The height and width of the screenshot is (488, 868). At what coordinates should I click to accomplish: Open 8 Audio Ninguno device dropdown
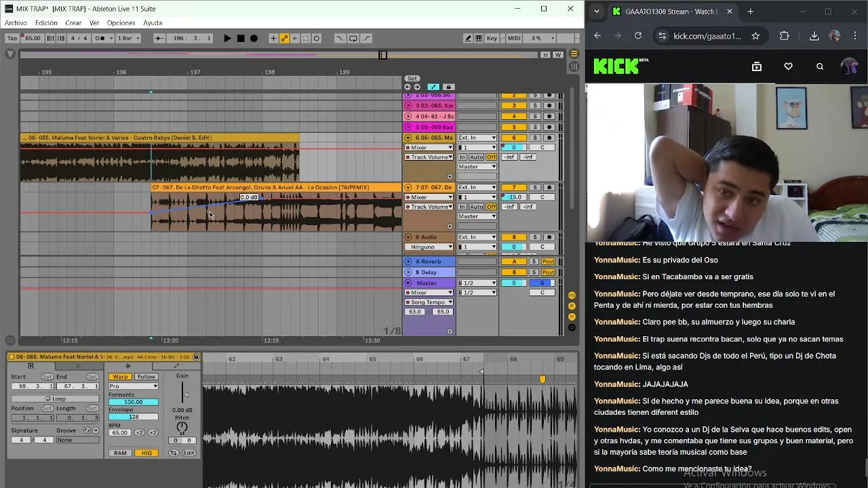pos(429,247)
